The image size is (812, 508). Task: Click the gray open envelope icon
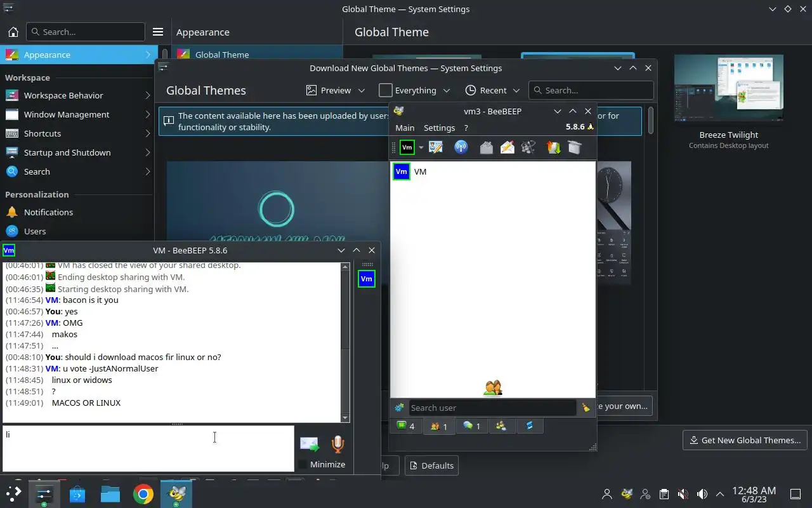(486, 147)
